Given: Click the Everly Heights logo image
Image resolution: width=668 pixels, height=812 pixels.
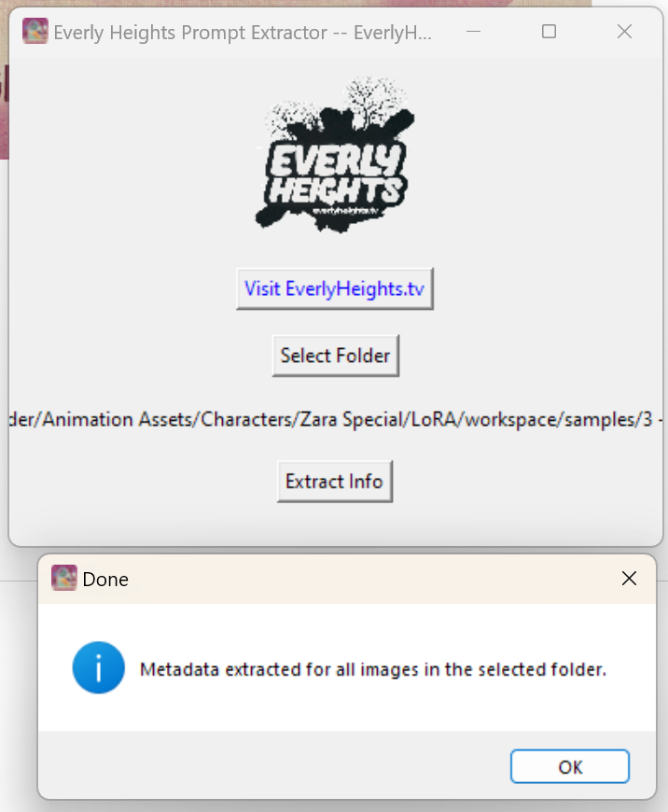Looking at the screenshot, I should [335, 154].
